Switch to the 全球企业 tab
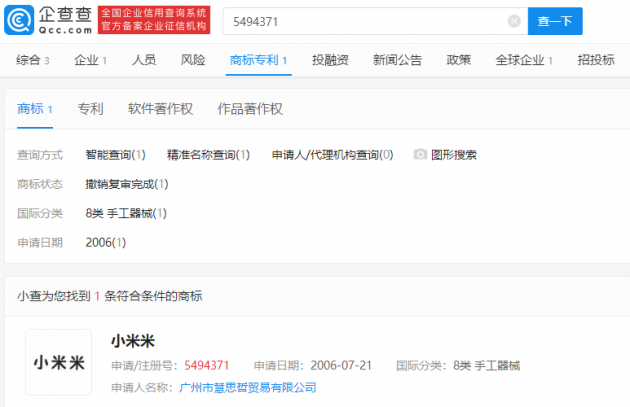 (x=524, y=60)
